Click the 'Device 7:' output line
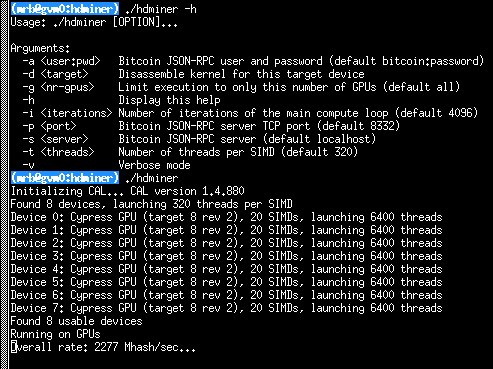Screen dimensions: 493x369 coord(226,308)
